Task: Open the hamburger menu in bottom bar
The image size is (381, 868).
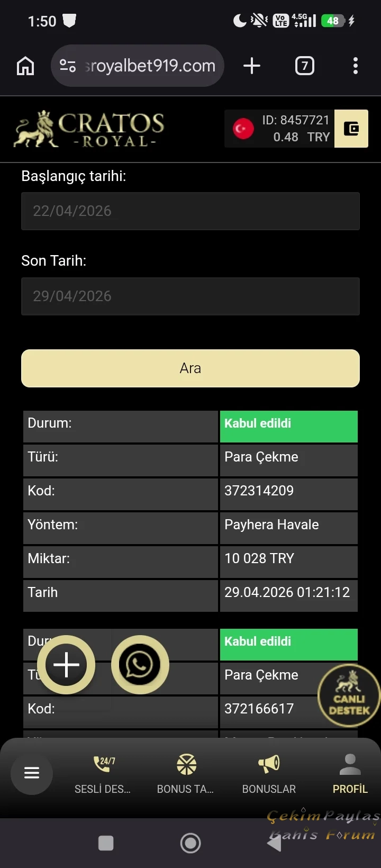Action: point(31,773)
